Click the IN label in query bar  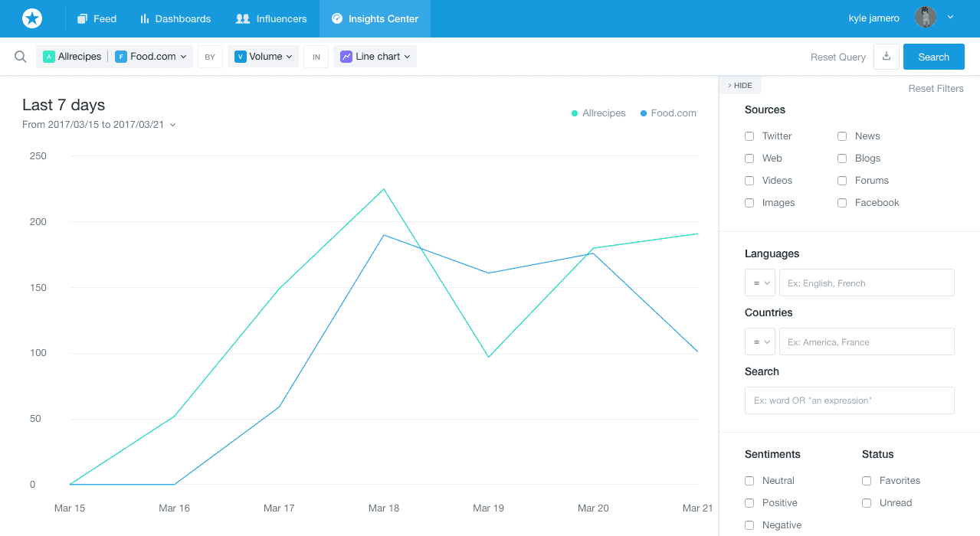[316, 57]
